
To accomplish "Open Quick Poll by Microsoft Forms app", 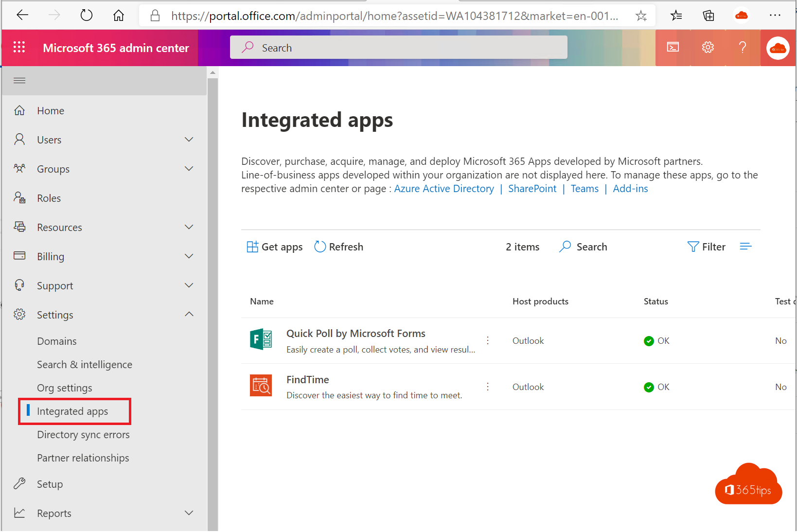I will click(x=355, y=334).
